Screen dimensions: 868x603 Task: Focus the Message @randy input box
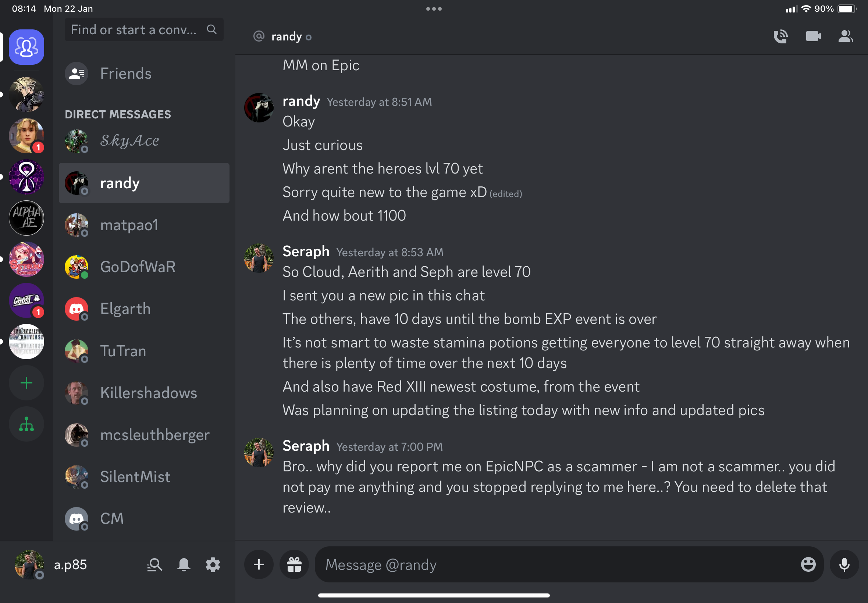coord(559,564)
